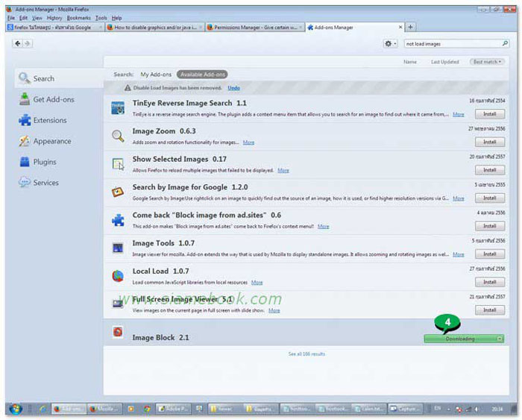Open the Help menu
The image size is (522, 420).
pos(116,18)
